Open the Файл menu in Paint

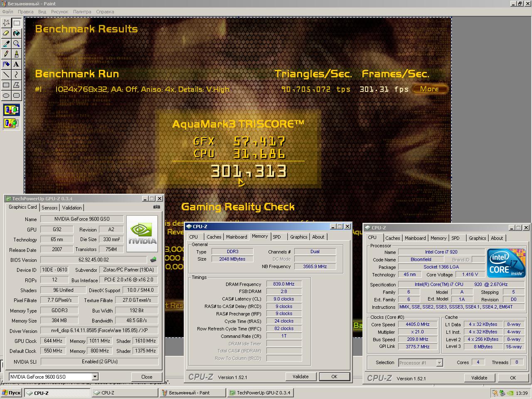(x=7, y=12)
